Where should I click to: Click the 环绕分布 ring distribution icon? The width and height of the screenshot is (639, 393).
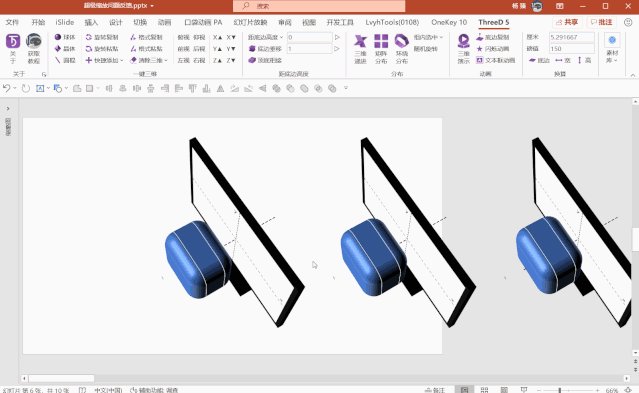click(401, 49)
